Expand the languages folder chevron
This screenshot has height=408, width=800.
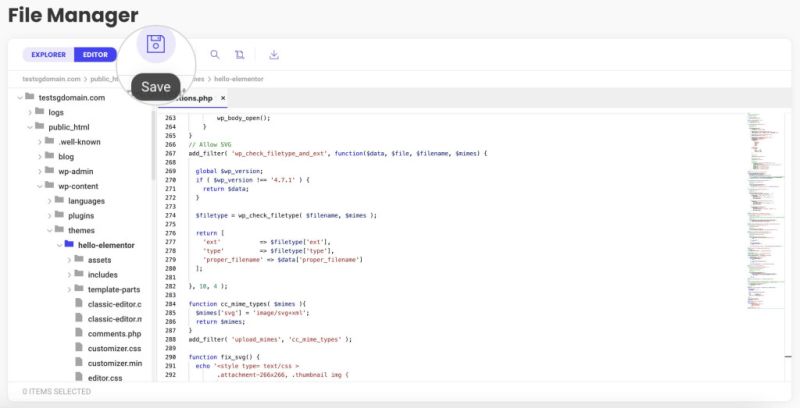point(49,201)
